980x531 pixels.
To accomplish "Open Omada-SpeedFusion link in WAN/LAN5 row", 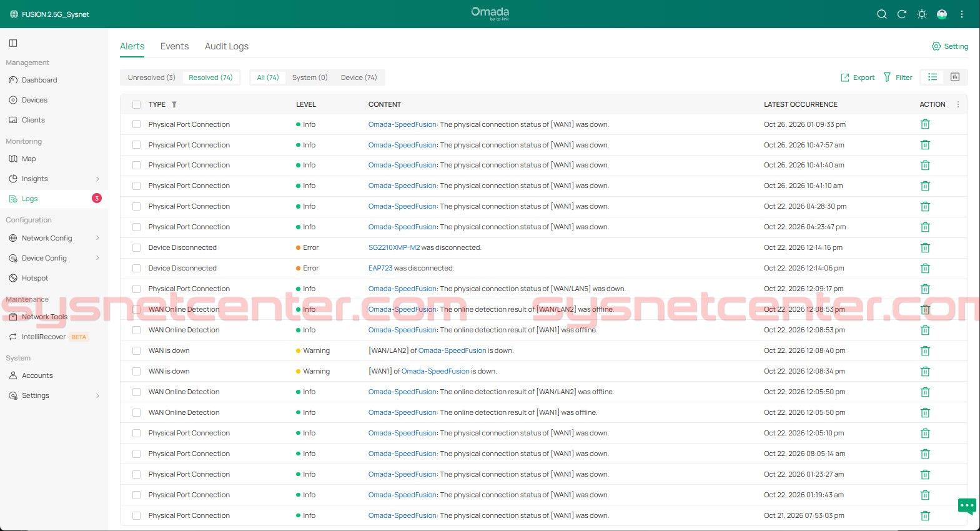I will coord(402,289).
